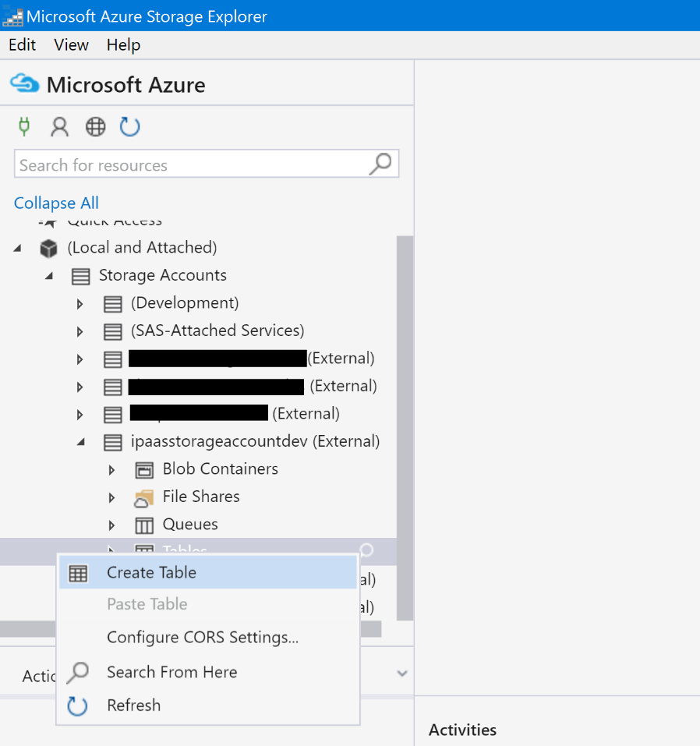Viewport: 700px width, 746px height.
Task: Click the grid icon next to Create Table
Action: [x=78, y=573]
